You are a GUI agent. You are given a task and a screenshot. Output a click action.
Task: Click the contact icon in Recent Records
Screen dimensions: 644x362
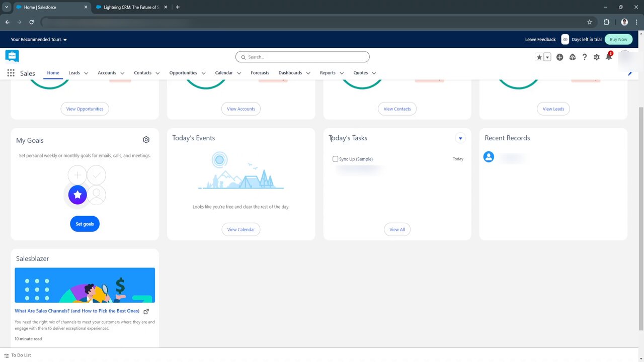pyautogui.click(x=489, y=157)
